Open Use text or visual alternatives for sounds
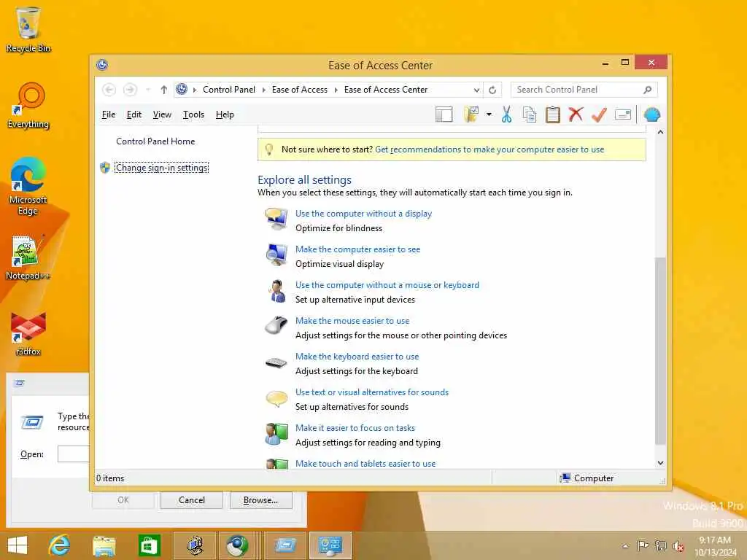The width and height of the screenshot is (747, 560). [372, 392]
